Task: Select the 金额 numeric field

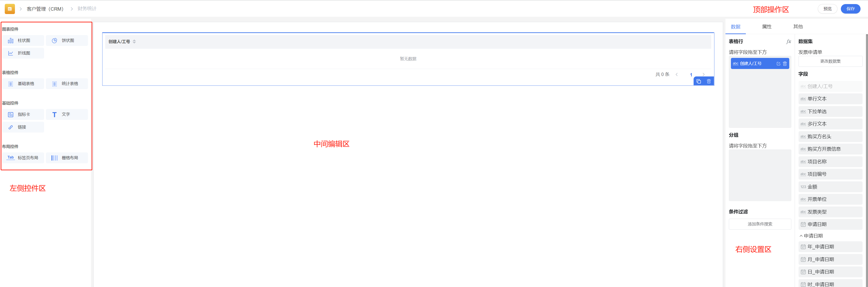Action: pos(830,187)
